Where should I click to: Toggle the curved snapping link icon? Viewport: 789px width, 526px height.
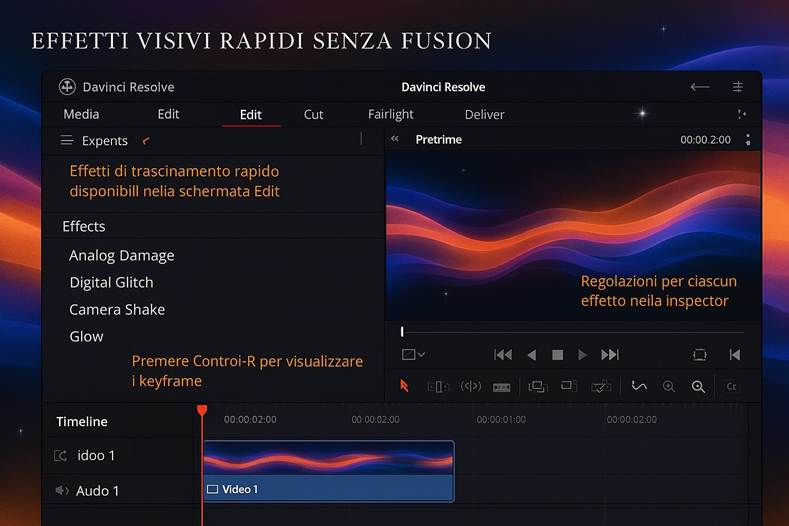pos(639,386)
